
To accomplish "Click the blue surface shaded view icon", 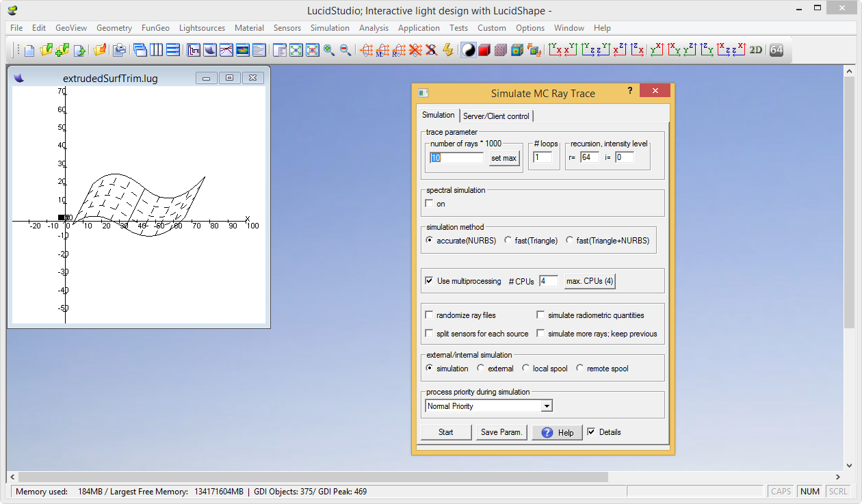I will 209,50.
